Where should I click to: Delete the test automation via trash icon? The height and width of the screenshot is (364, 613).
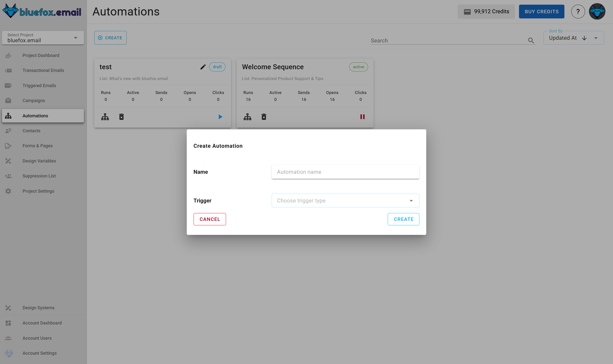coord(121,117)
